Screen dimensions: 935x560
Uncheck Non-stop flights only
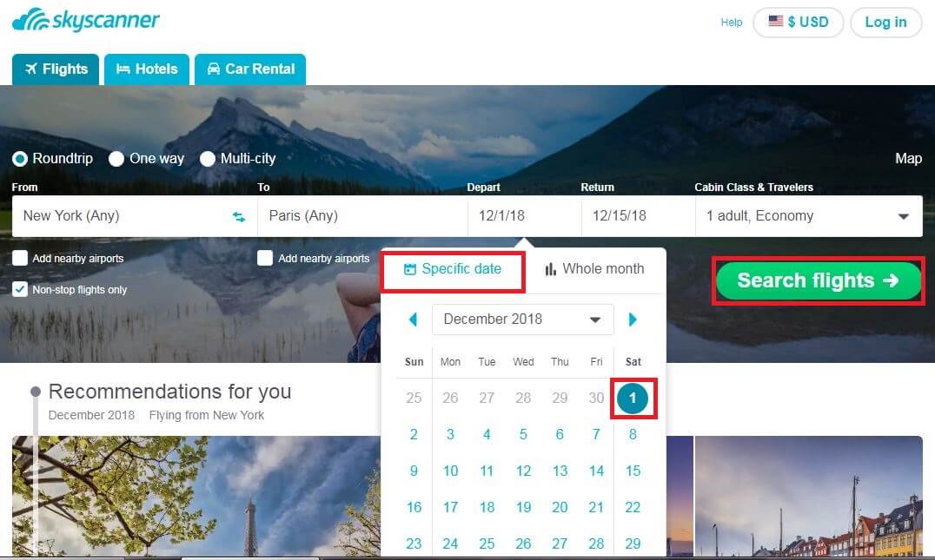point(20,289)
